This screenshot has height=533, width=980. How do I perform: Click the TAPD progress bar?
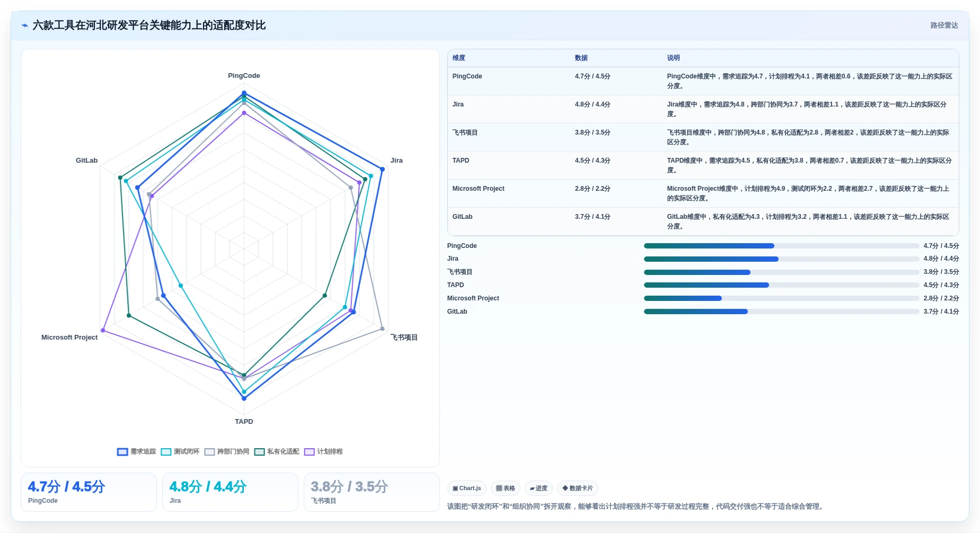click(781, 285)
